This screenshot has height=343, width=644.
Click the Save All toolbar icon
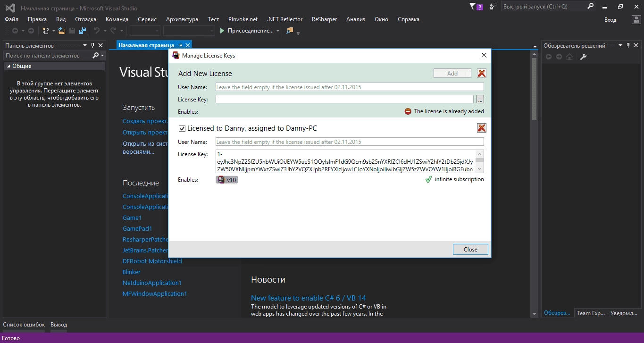83,31
